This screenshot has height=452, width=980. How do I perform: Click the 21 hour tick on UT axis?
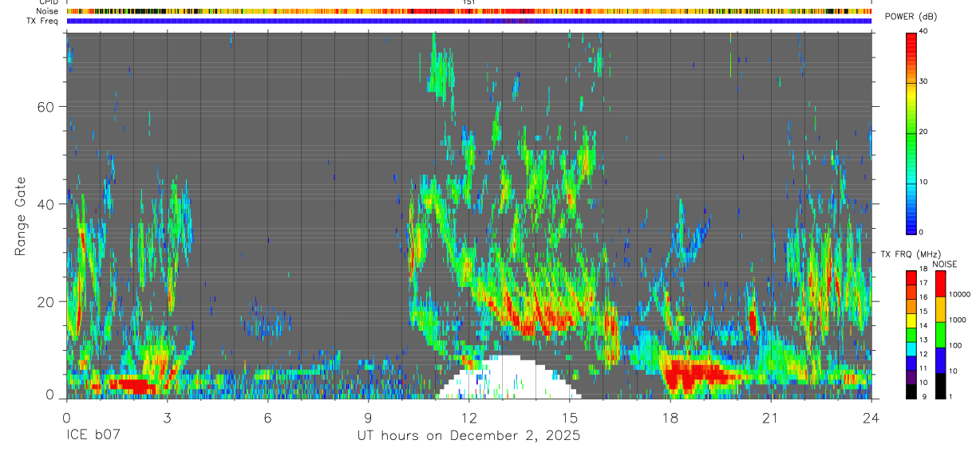pyautogui.click(x=771, y=418)
